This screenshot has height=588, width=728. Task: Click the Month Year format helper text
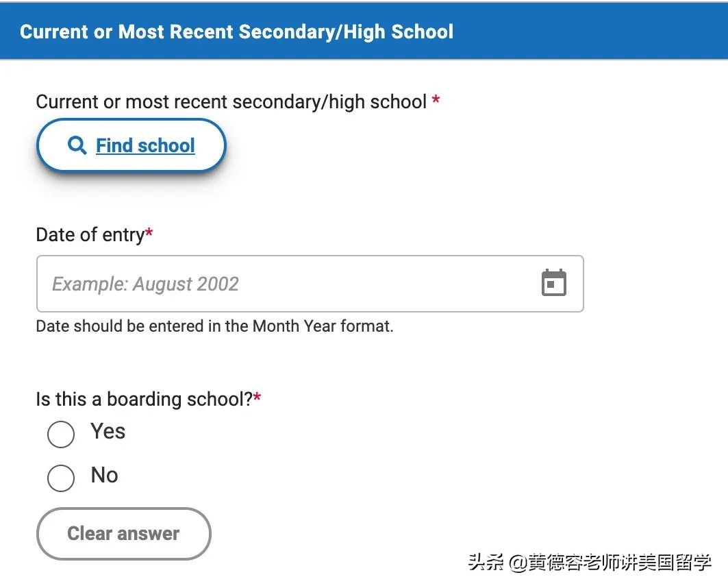[214, 326]
